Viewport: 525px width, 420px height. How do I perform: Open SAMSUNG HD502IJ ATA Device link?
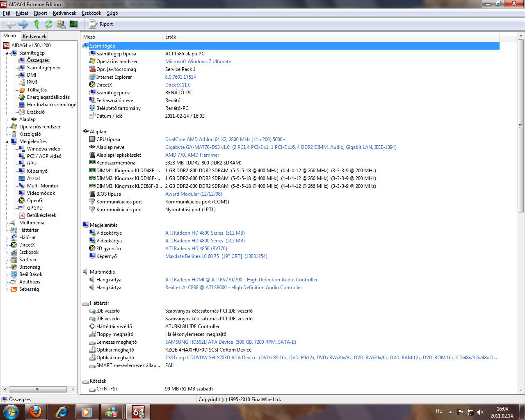coord(231,342)
